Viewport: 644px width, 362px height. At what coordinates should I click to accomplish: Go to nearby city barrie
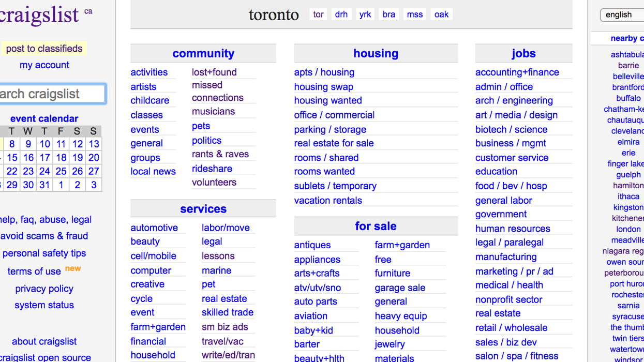[x=628, y=66]
